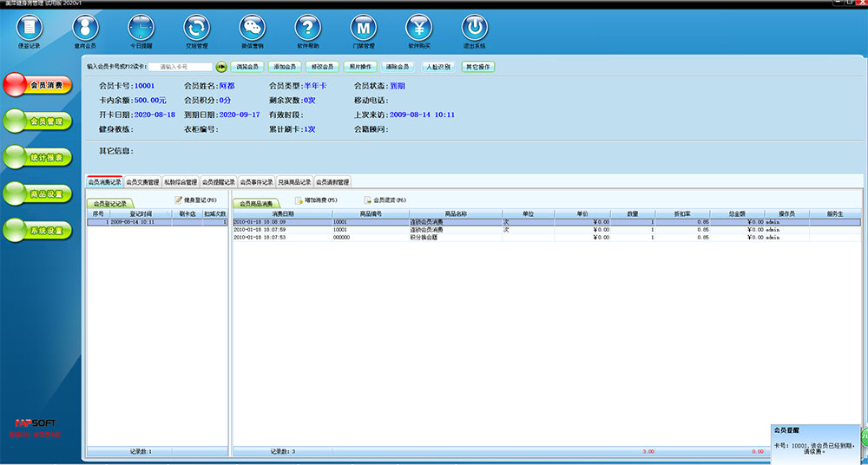Click the 添加会员 button
The height and width of the screenshot is (465, 868).
[x=284, y=67]
